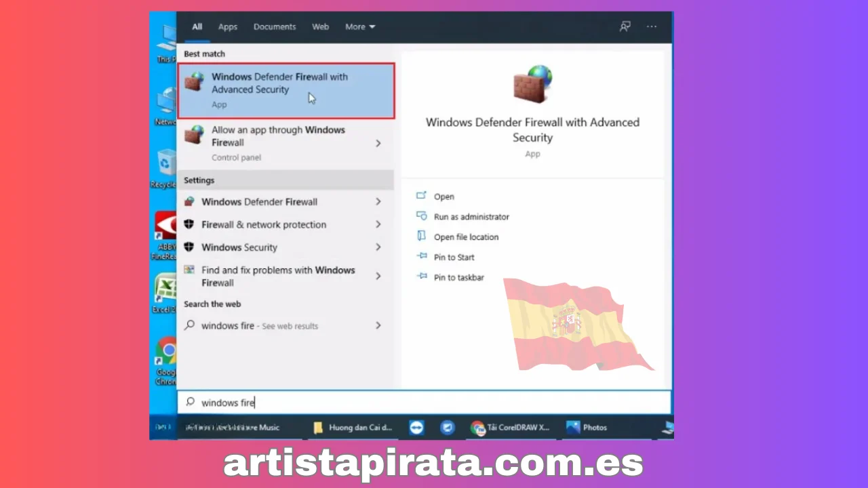Open the More filter dropdown
The image size is (868, 488).
[360, 27]
